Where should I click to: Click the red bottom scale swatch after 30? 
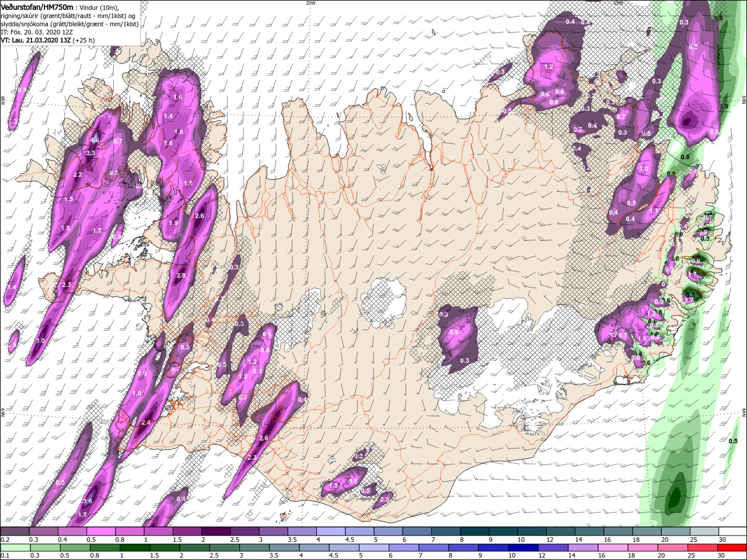[x=732, y=548]
